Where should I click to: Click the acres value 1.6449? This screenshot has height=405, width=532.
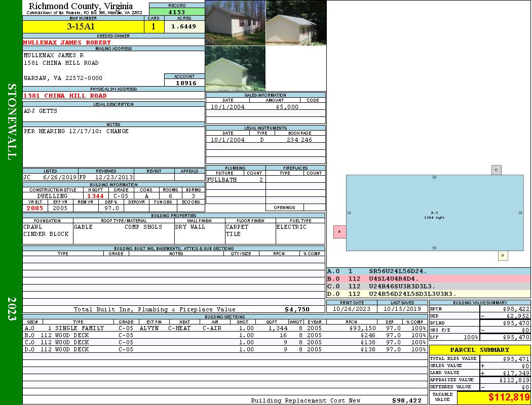pyautogui.click(x=184, y=27)
